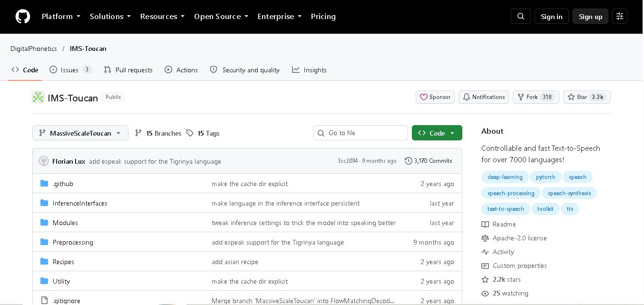
Task: Switch to the Issues tab
Action: pyautogui.click(x=70, y=70)
